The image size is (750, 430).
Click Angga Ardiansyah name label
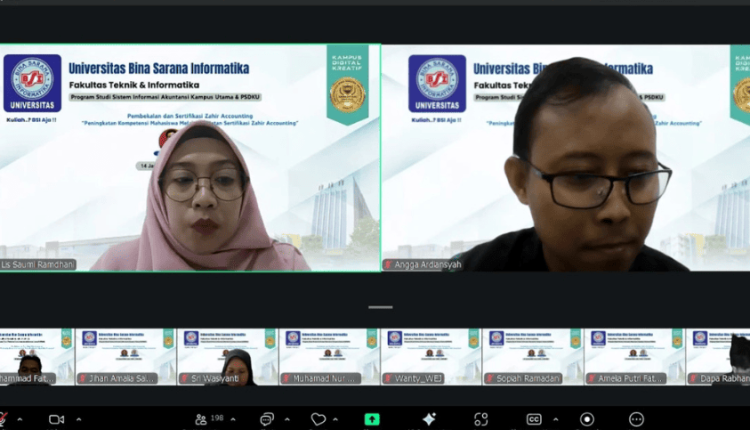(423, 265)
